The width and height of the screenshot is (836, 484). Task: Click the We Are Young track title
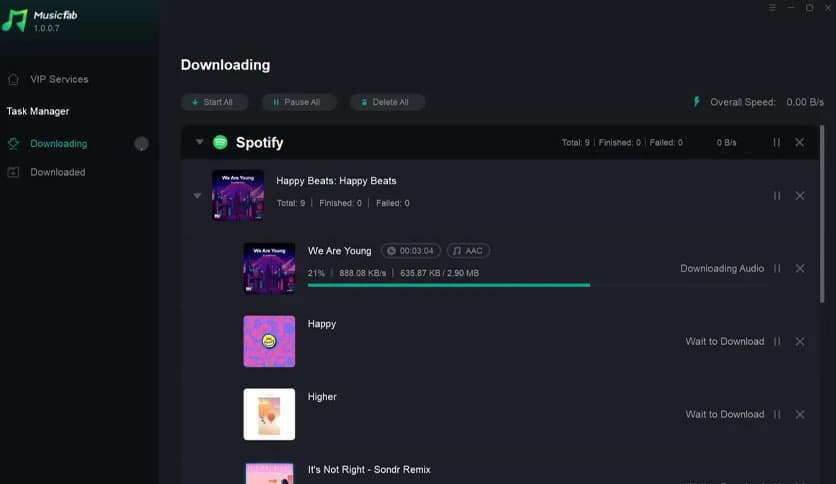[x=340, y=251]
